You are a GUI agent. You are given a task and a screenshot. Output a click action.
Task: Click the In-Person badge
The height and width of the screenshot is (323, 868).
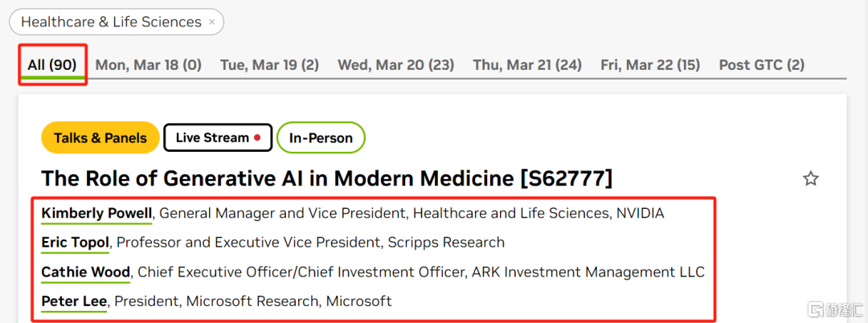321,138
